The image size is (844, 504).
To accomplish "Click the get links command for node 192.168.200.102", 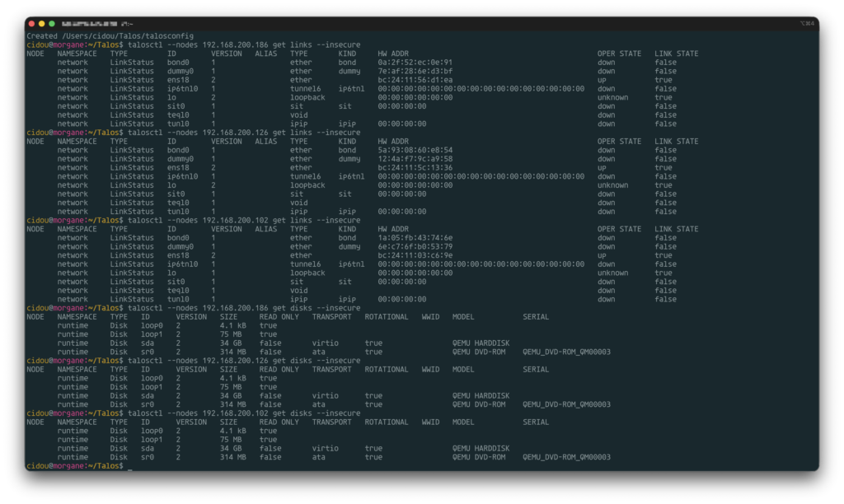I will (x=243, y=220).
